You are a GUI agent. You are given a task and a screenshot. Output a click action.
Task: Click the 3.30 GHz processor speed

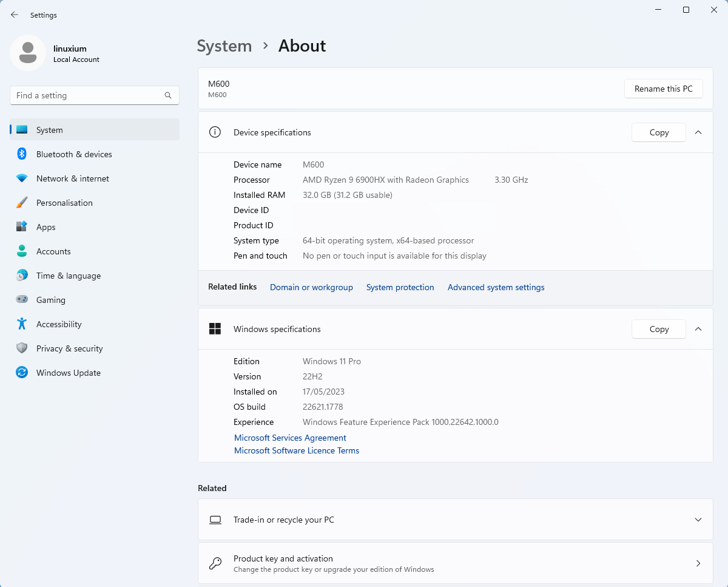click(x=511, y=180)
